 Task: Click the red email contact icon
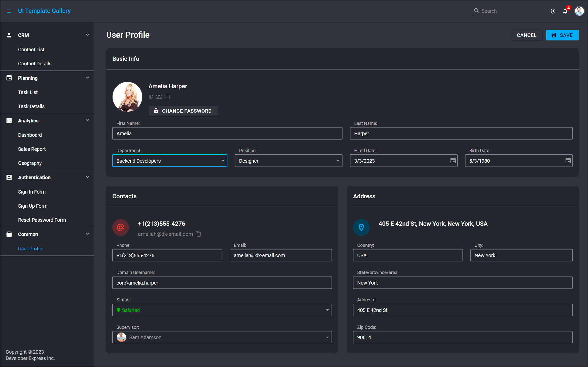pyautogui.click(x=121, y=227)
